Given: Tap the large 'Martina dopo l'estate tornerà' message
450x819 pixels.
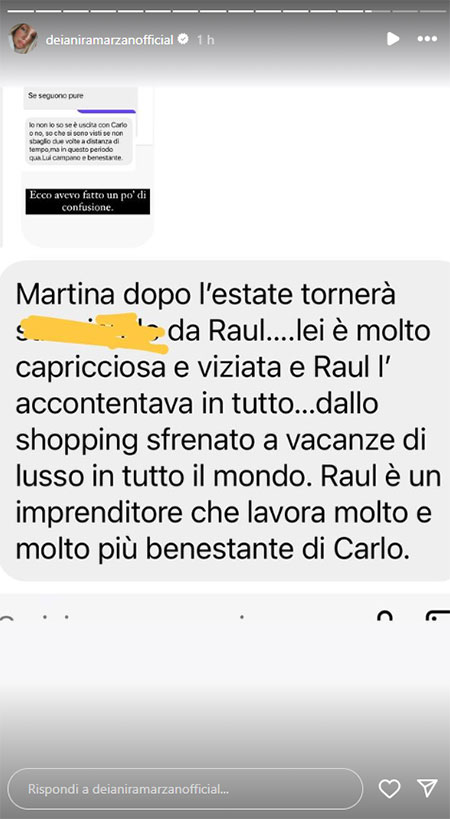Looking at the screenshot, I should (x=225, y=420).
